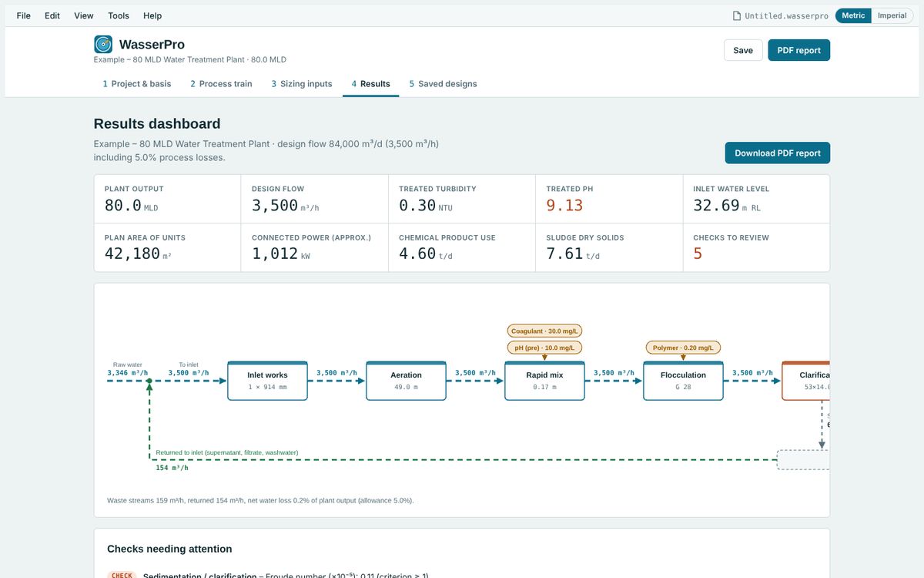
Task: Switch units to Metric
Action: click(x=853, y=15)
